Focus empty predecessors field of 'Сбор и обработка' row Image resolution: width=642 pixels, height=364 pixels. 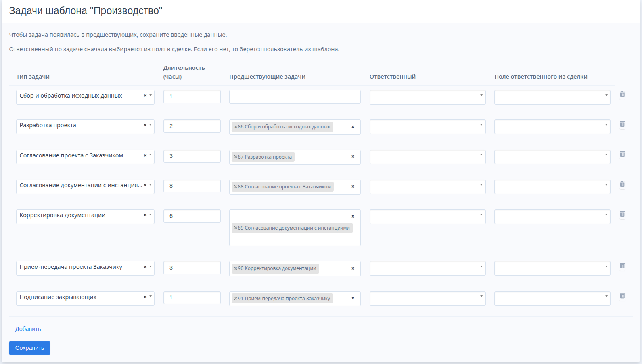click(295, 97)
